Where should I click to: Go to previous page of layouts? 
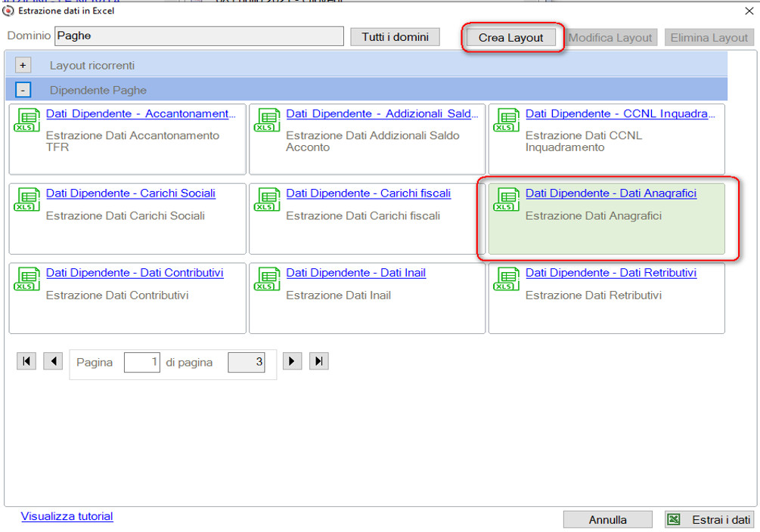click(x=53, y=361)
